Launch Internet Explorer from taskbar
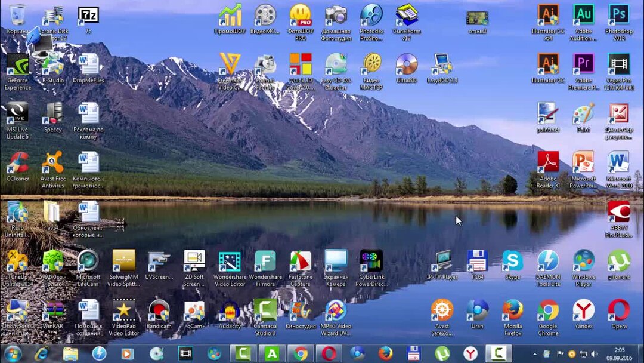This screenshot has width=644, height=363. (42, 353)
